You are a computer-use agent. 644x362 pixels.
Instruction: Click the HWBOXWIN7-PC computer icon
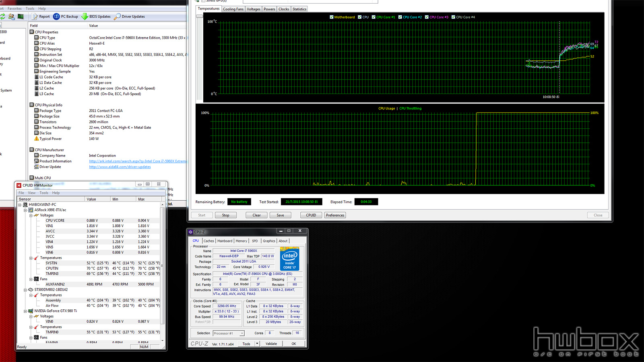(x=25, y=204)
